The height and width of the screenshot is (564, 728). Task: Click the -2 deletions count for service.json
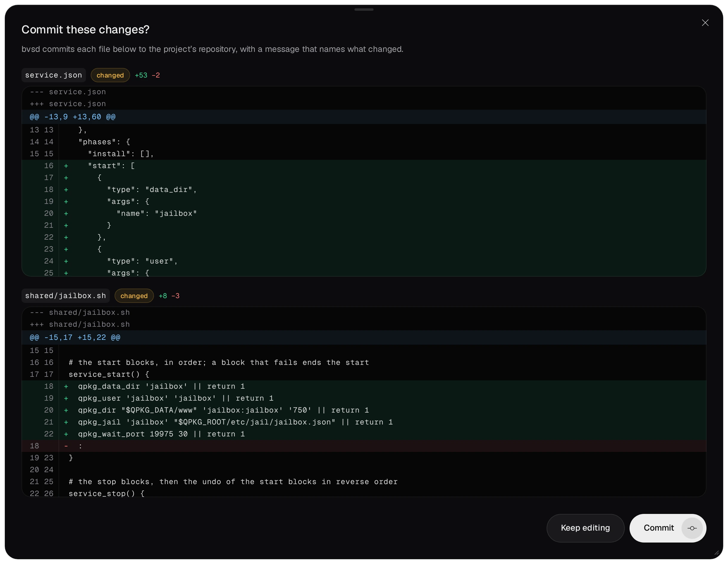(156, 75)
